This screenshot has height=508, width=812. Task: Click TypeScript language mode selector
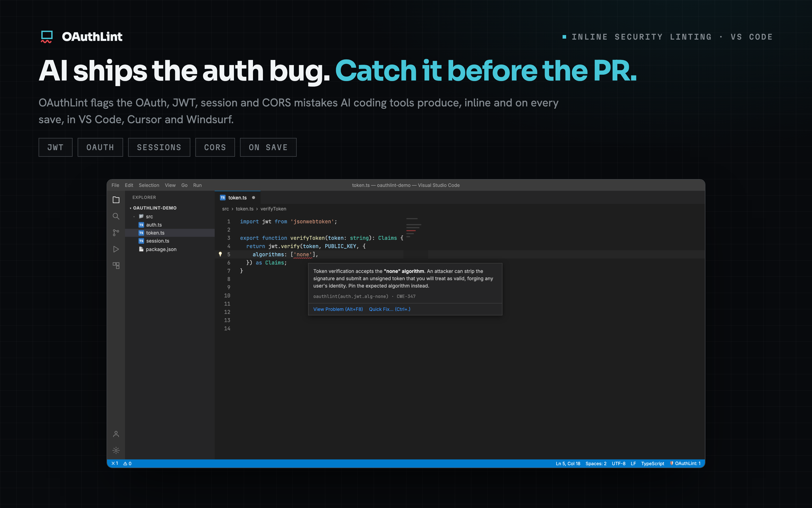click(x=652, y=463)
